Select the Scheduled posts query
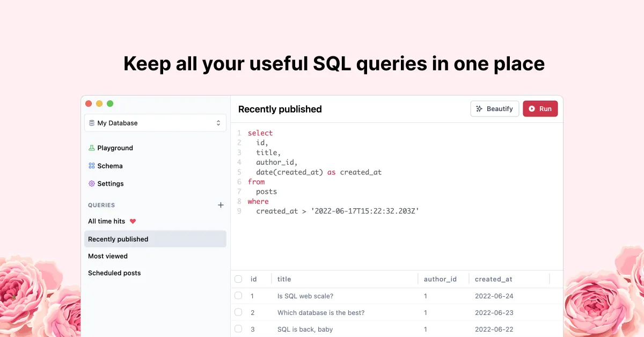 point(114,273)
